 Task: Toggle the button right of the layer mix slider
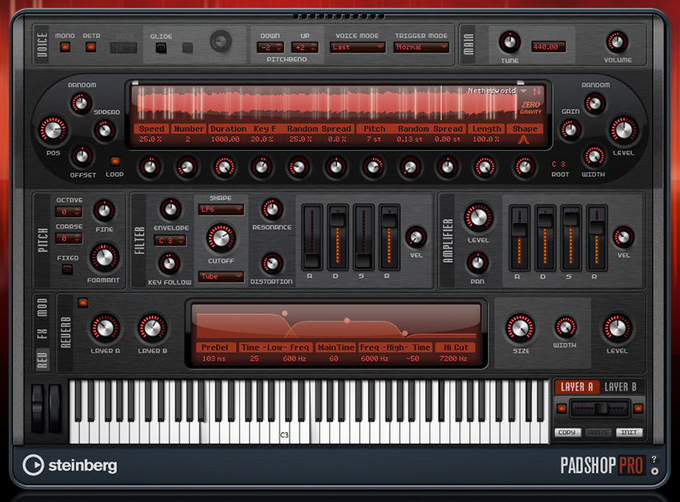click(638, 408)
